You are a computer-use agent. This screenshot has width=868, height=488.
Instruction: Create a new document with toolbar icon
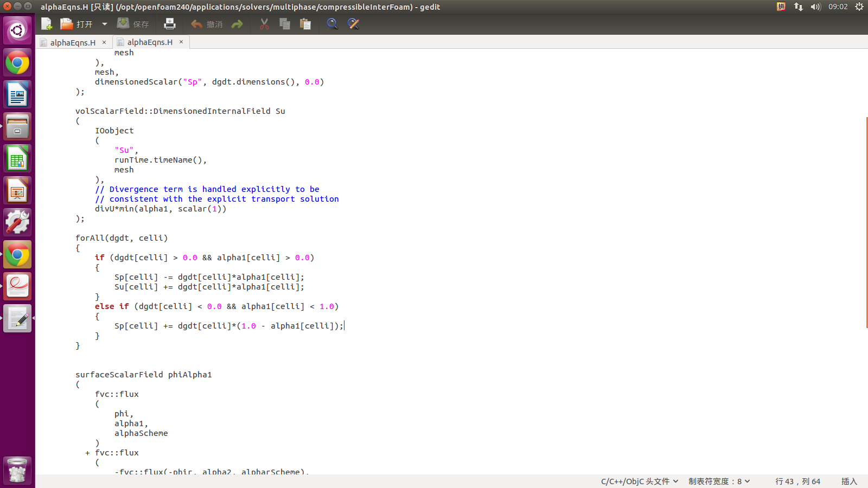[x=47, y=24]
